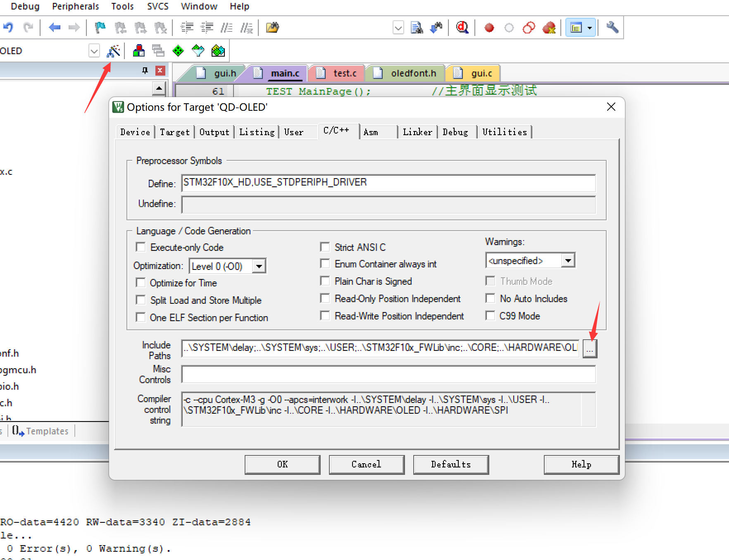The image size is (729, 560).
Task: Enable the C99 Mode checkbox
Action: click(490, 316)
